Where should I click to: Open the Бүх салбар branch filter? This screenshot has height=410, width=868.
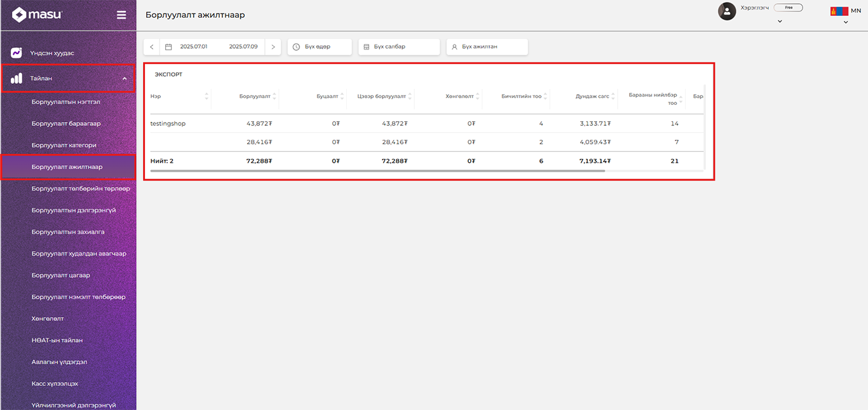[x=399, y=47]
